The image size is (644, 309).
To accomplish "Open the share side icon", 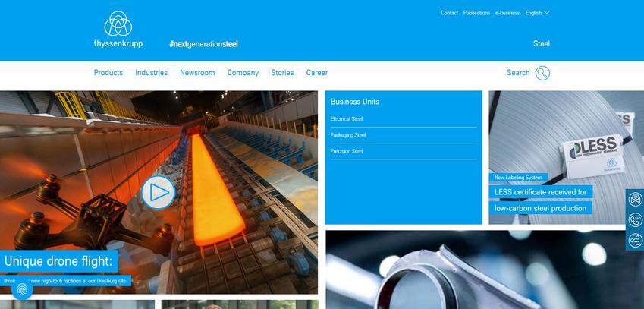I will (636, 240).
